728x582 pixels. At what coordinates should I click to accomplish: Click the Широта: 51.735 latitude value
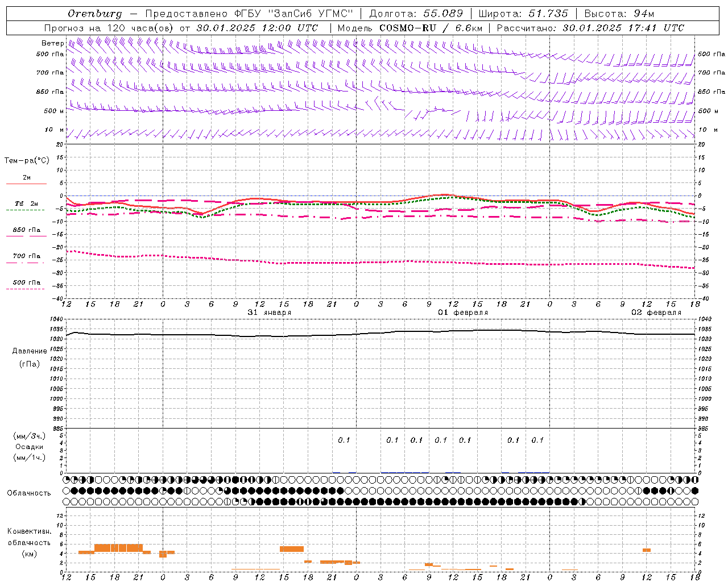523,14
